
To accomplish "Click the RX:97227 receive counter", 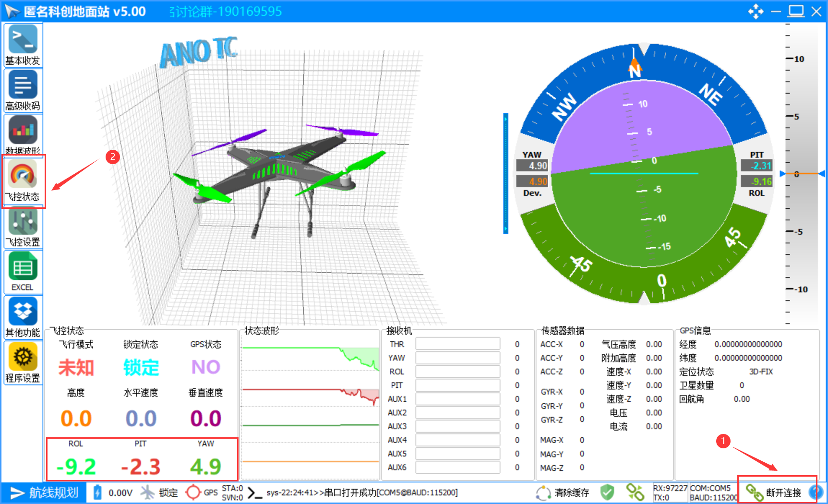I will click(670, 488).
